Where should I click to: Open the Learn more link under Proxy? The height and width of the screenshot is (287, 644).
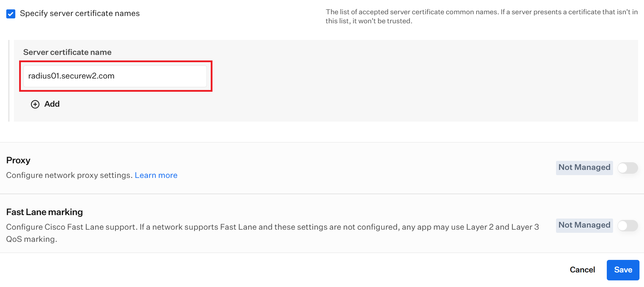click(x=156, y=175)
